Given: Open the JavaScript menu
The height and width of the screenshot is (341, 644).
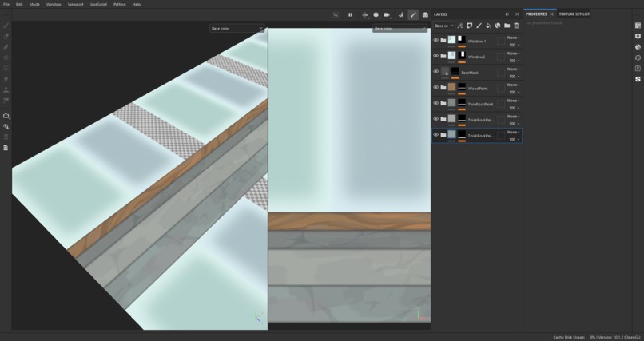Looking at the screenshot, I should click(x=98, y=4).
